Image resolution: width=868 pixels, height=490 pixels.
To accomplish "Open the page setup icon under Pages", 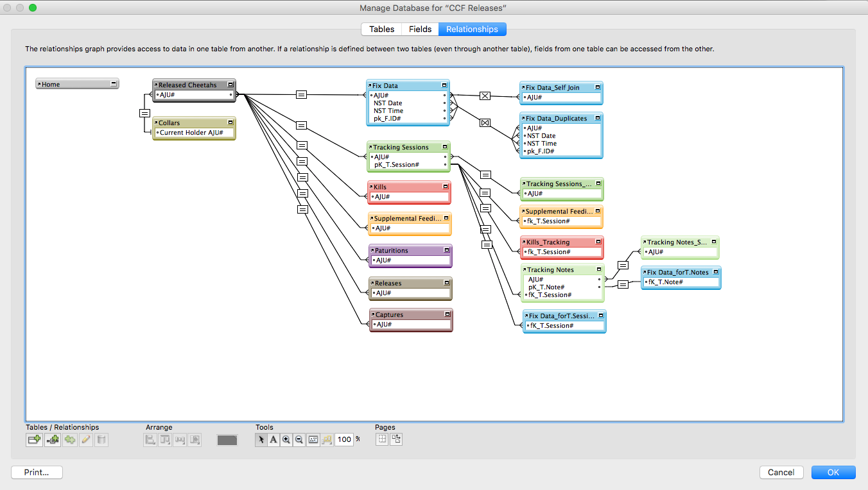I will point(396,439).
